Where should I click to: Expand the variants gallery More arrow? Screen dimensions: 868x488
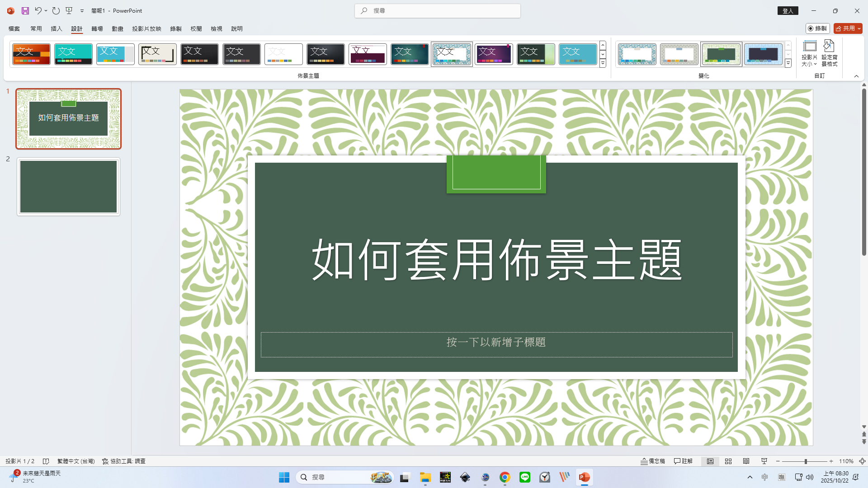click(x=788, y=64)
